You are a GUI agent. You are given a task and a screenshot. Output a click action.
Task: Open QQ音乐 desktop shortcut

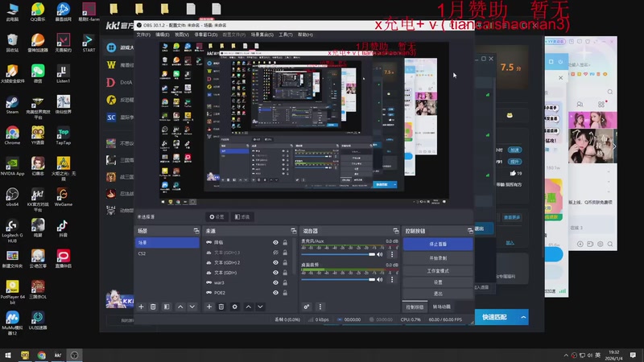point(38,11)
